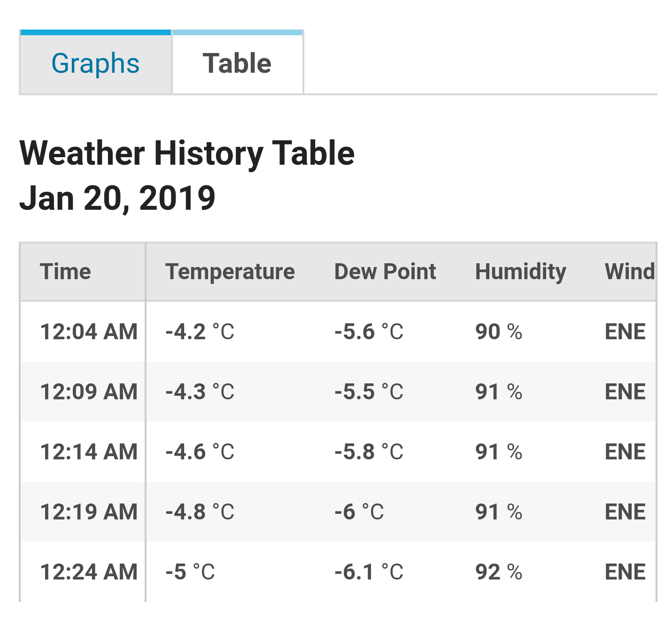Viewport: 672px width, 633px height.
Task: Select the Table tab
Action: 237,63
